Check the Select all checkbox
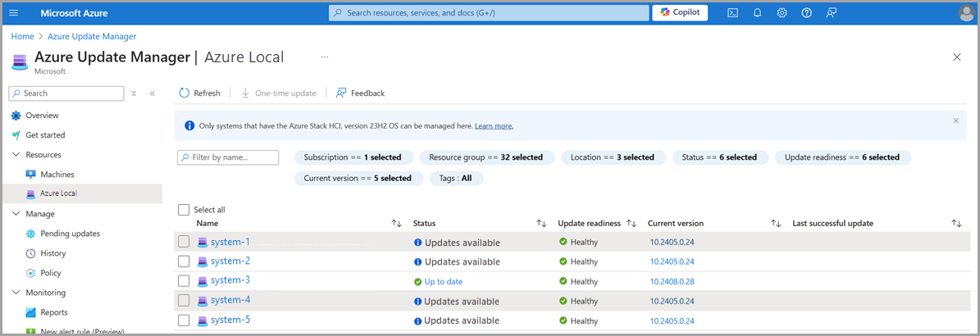The height and width of the screenshot is (336, 980). (x=184, y=210)
